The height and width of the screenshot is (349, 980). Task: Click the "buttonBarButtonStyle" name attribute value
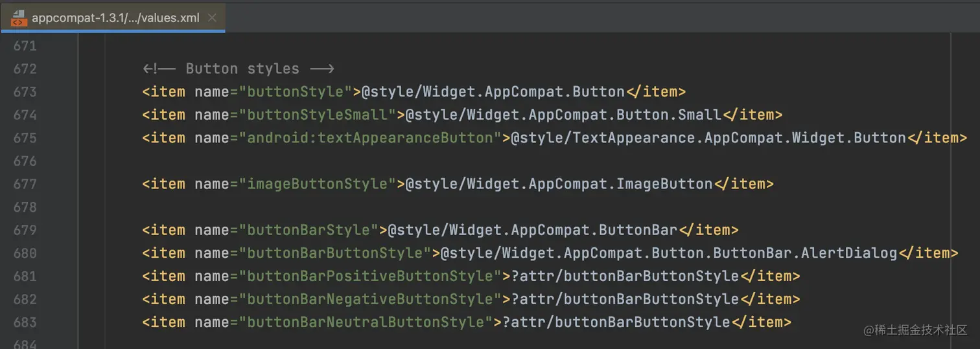pyautogui.click(x=335, y=253)
